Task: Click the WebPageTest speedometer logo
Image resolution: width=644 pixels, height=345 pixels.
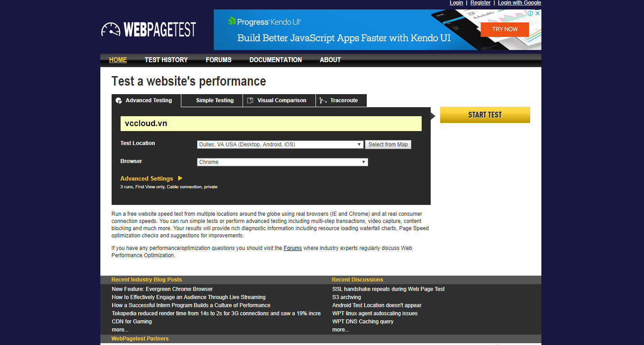Action: pyautogui.click(x=111, y=30)
